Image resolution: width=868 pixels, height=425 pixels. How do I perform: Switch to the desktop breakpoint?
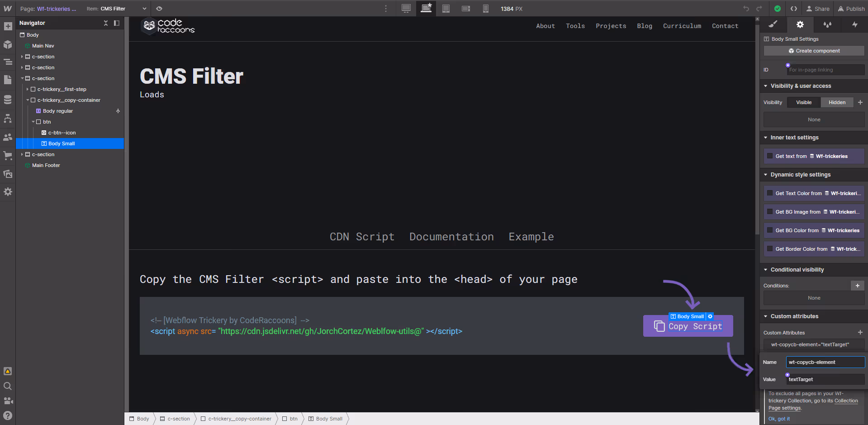[x=406, y=9]
